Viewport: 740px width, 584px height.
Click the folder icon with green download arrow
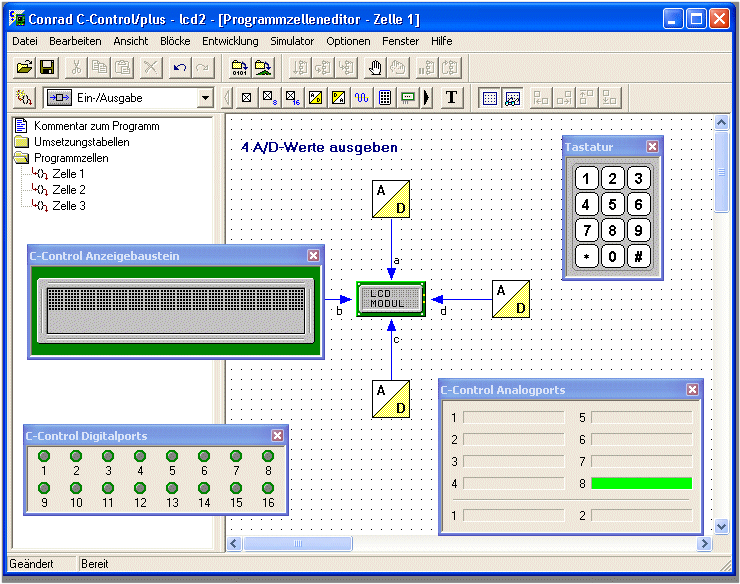(x=263, y=68)
